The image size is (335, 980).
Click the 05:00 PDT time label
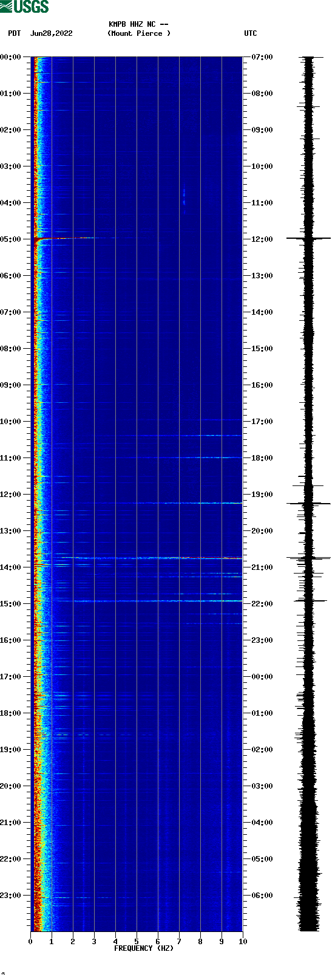10,239
